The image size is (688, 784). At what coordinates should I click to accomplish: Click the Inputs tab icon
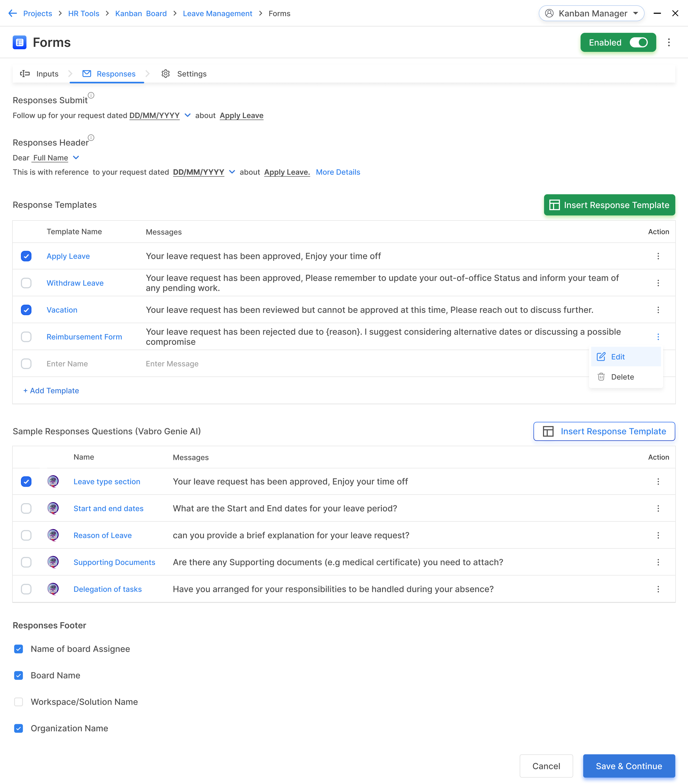click(25, 74)
